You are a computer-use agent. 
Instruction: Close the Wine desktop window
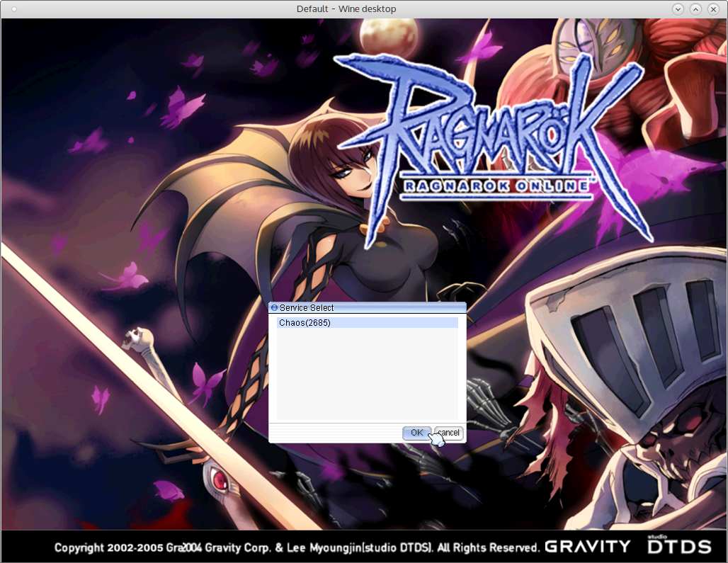coord(713,8)
